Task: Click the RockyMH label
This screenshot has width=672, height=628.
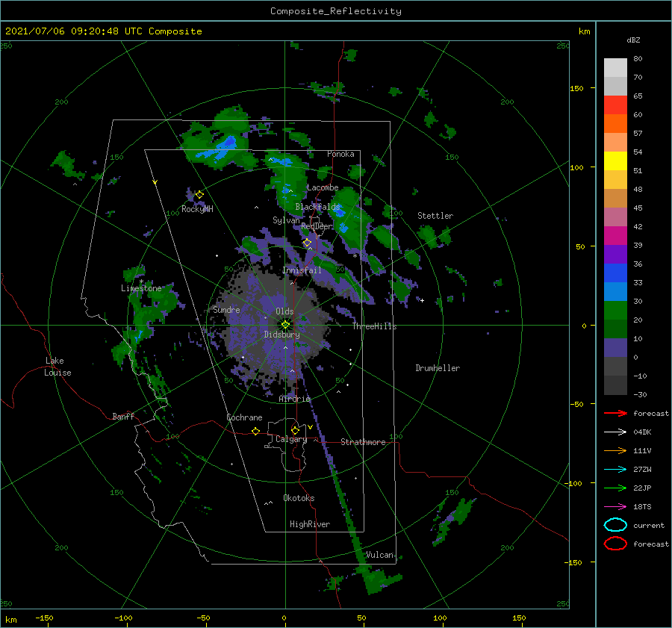Action: point(197,209)
